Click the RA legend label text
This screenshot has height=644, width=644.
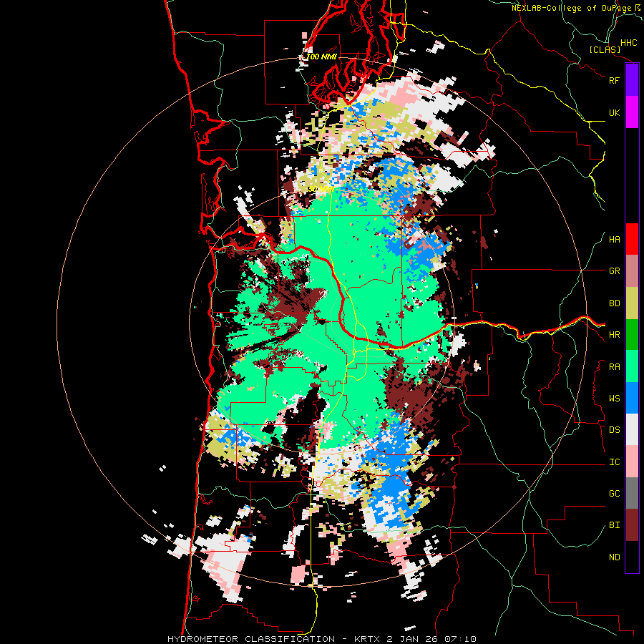point(614,367)
